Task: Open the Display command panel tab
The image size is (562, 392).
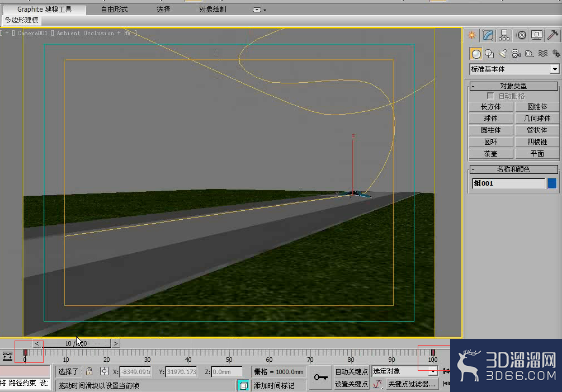Action: pyautogui.click(x=536, y=35)
